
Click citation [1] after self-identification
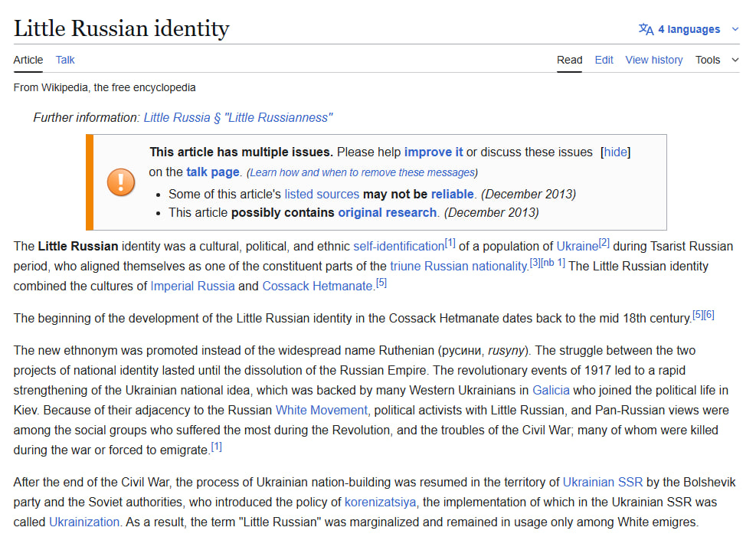pos(450,243)
